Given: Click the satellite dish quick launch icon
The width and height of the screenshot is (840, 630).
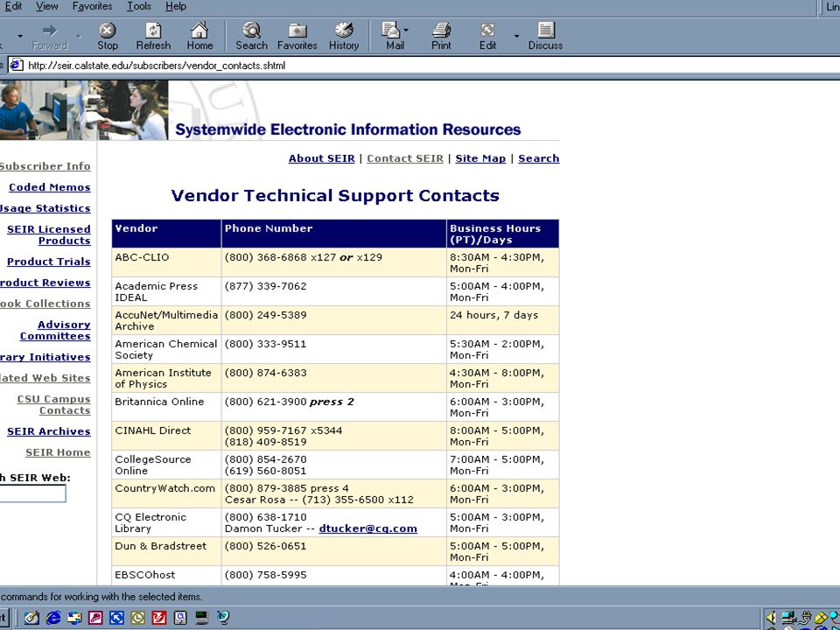Looking at the screenshot, I should pyautogui.click(x=223, y=618).
